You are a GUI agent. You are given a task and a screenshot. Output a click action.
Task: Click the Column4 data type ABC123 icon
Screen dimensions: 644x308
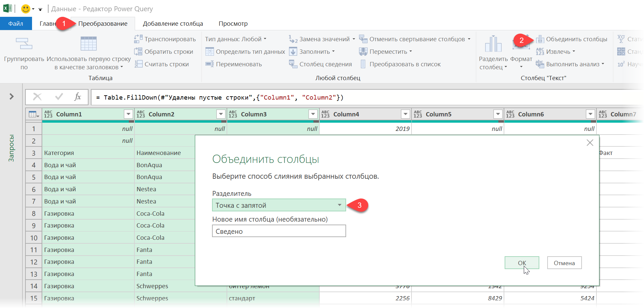[325, 114]
